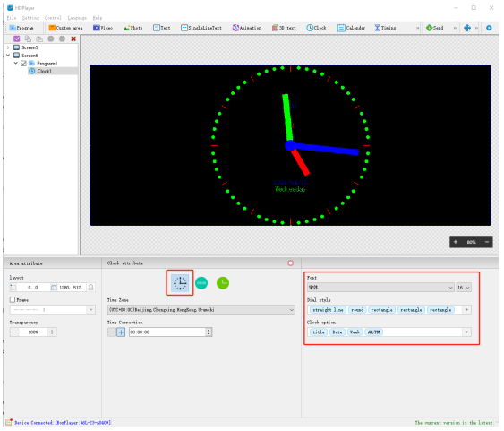Insert an Animation area
The image size is (504, 431).
point(247,28)
